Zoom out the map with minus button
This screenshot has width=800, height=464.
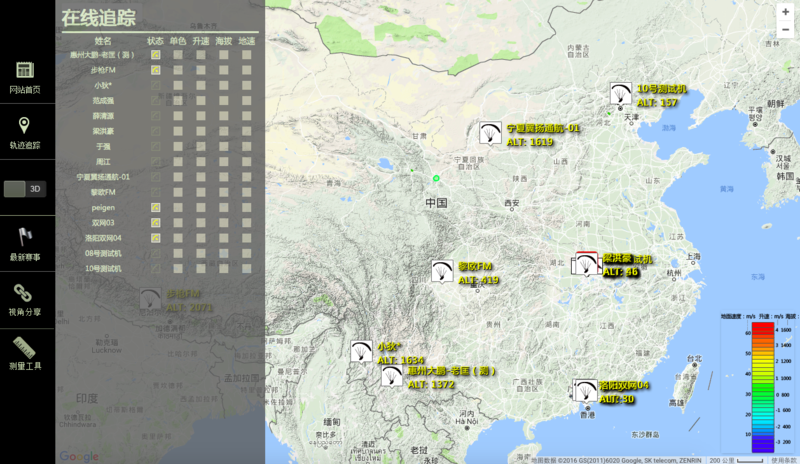coord(785,30)
